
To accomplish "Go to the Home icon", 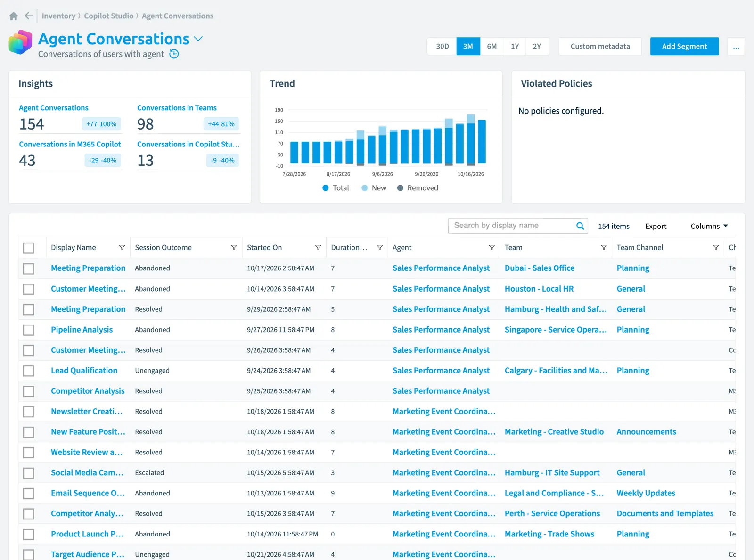I will click(14, 16).
